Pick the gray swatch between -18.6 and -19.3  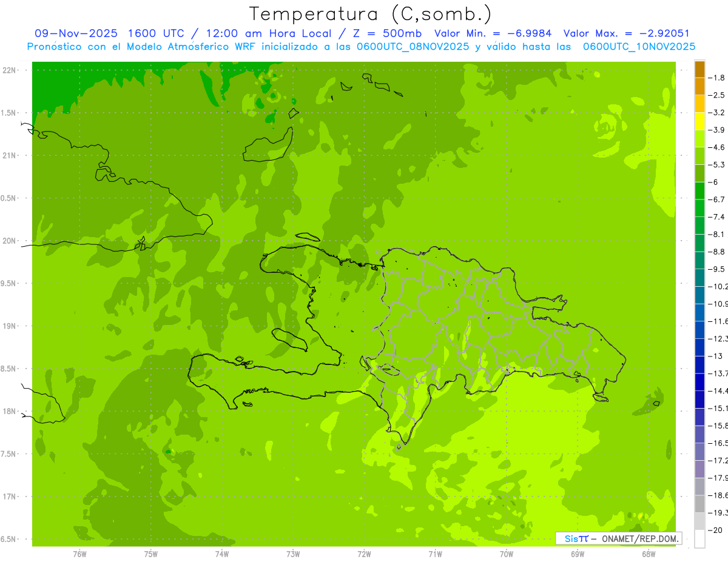click(x=699, y=504)
